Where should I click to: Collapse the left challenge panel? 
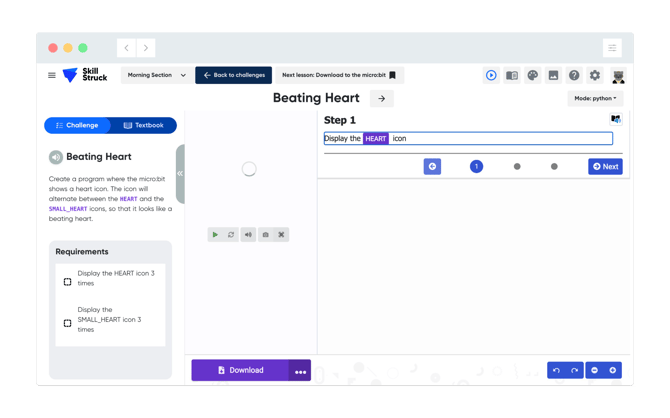(180, 173)
